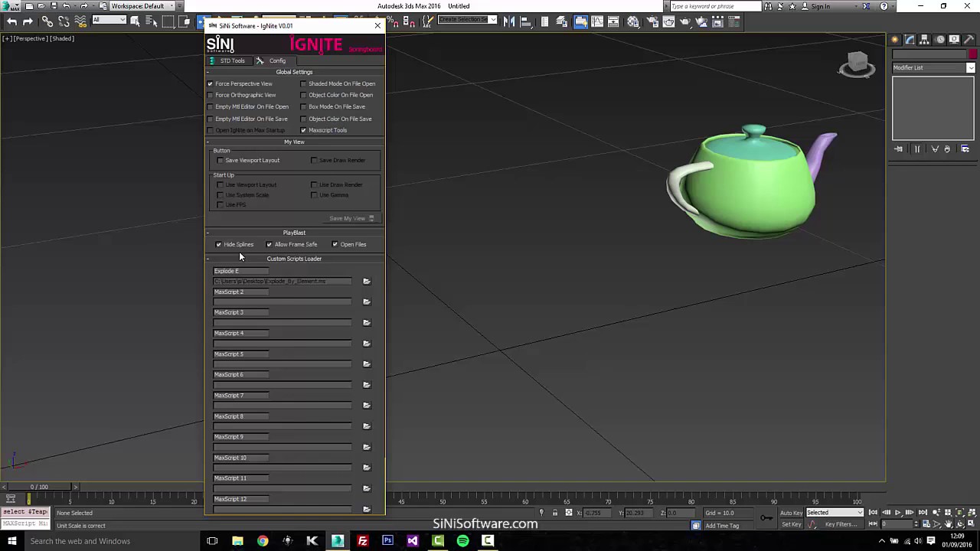980x551 pixels.
Task: Toggle Allow Frame Safe checkbox
Action: point(269,245)
